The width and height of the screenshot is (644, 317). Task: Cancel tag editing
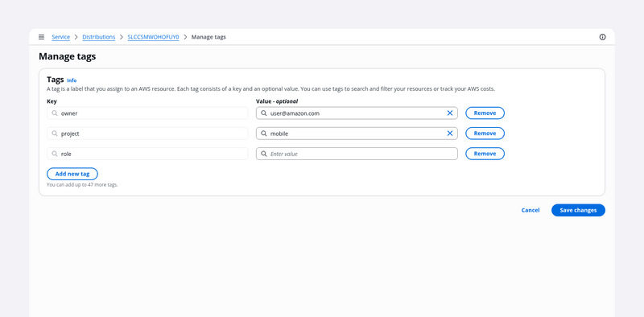[x=530, y=210]
